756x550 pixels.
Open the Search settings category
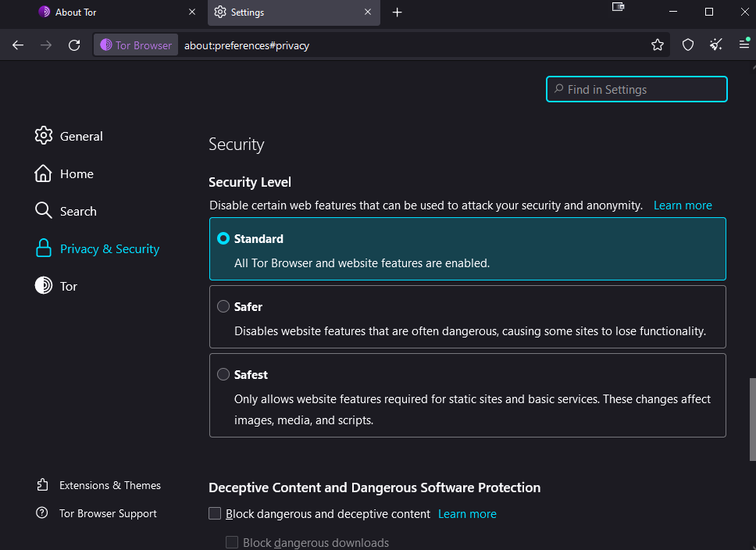click(66, 211)
